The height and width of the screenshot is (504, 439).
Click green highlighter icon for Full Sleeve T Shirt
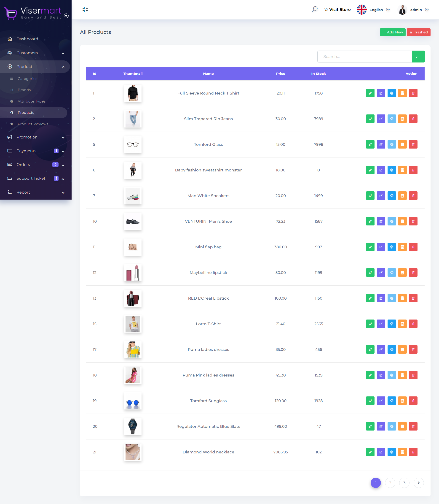pos(370,93)
